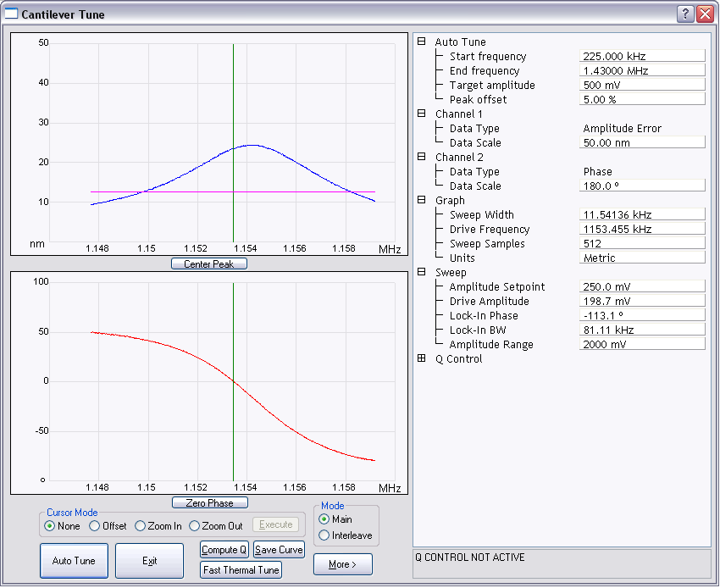Click Save Curve button
Screen dimensions: 720x588
[x=279, y=550]
